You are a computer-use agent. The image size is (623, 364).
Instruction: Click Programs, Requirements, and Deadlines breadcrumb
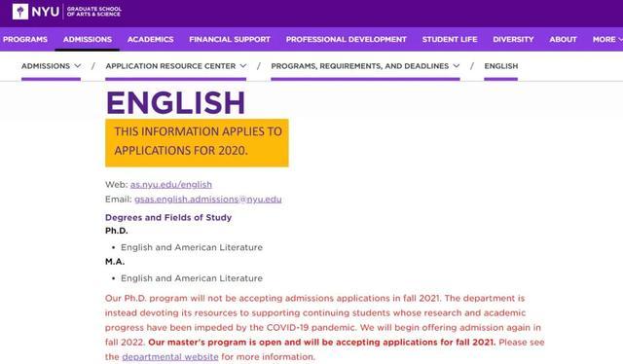point(359,66)
